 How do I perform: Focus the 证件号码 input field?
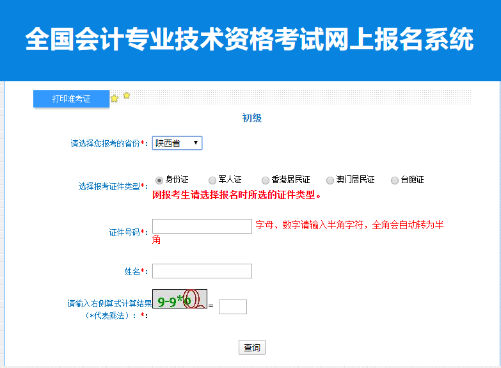coord(202,226)
